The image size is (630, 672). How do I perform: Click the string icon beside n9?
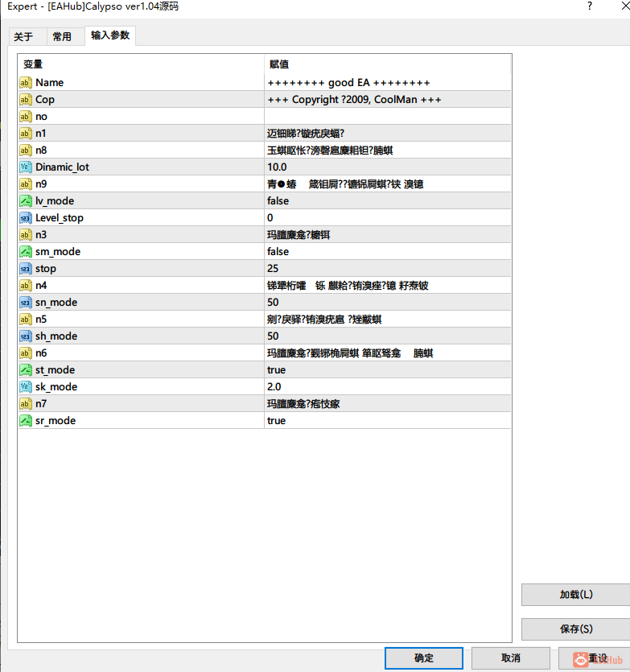26,184
